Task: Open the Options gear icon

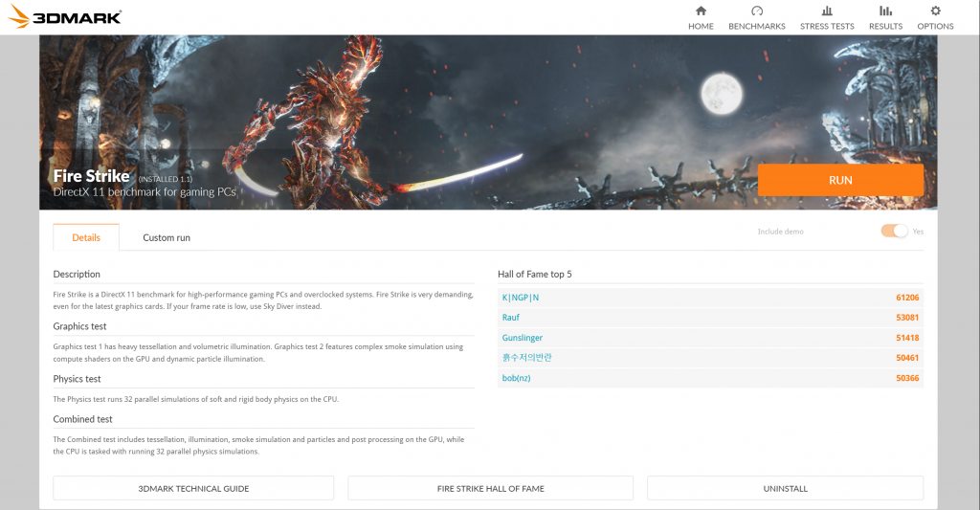Action: click(x=935, y=11)
